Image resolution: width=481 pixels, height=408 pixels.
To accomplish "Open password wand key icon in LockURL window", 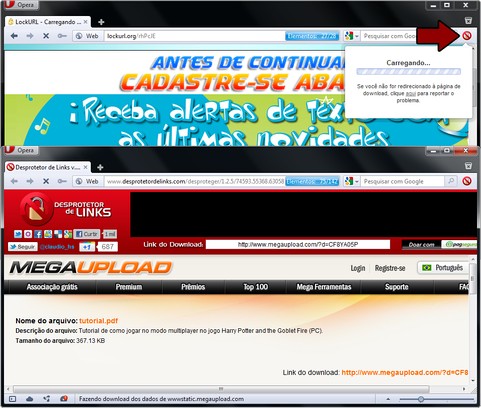I will click(62, 36).
